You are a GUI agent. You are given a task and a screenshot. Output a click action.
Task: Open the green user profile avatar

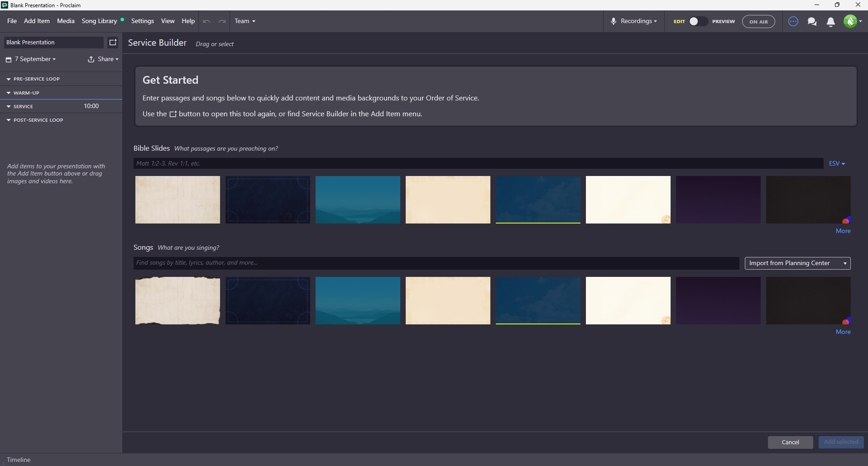pyautogui.click(x=850, y=21)
